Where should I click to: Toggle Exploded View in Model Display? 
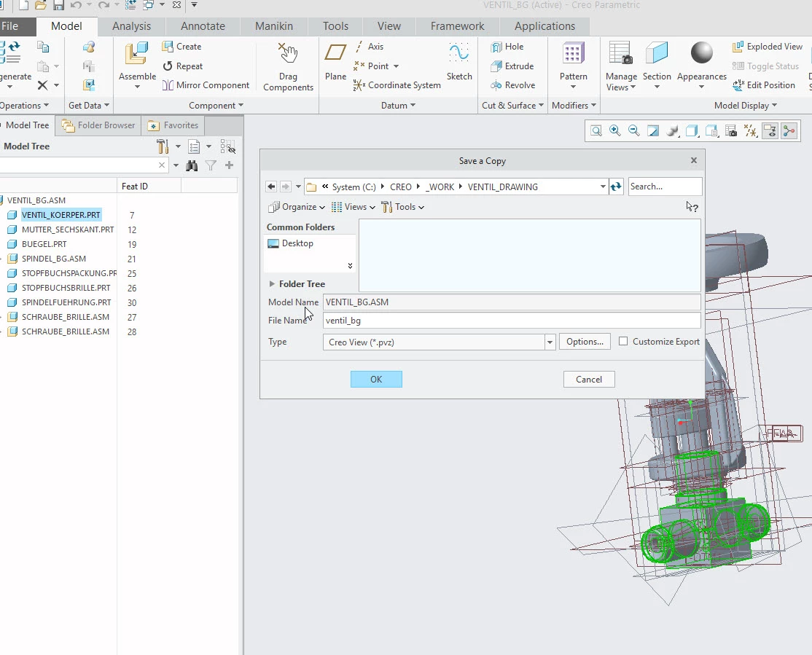click(x=767, y=47)
